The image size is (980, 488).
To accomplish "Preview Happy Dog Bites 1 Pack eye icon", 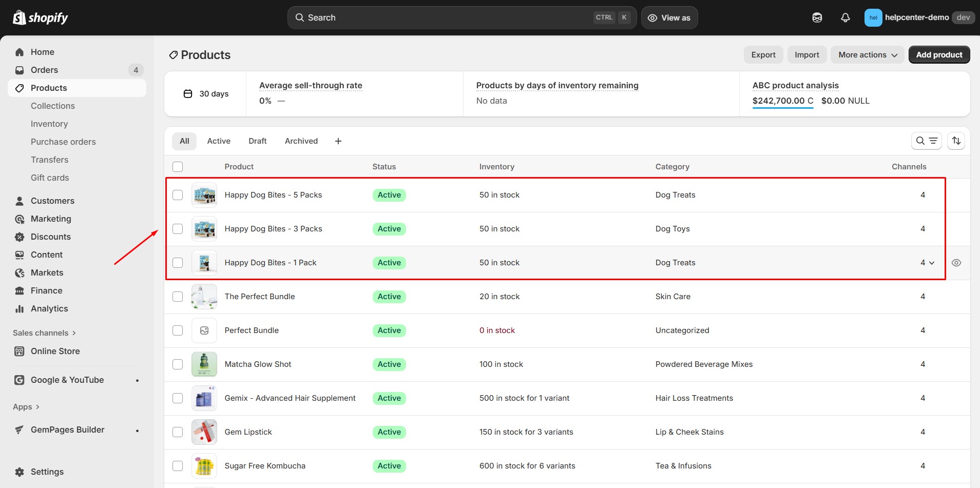I will tap(956, 263).
